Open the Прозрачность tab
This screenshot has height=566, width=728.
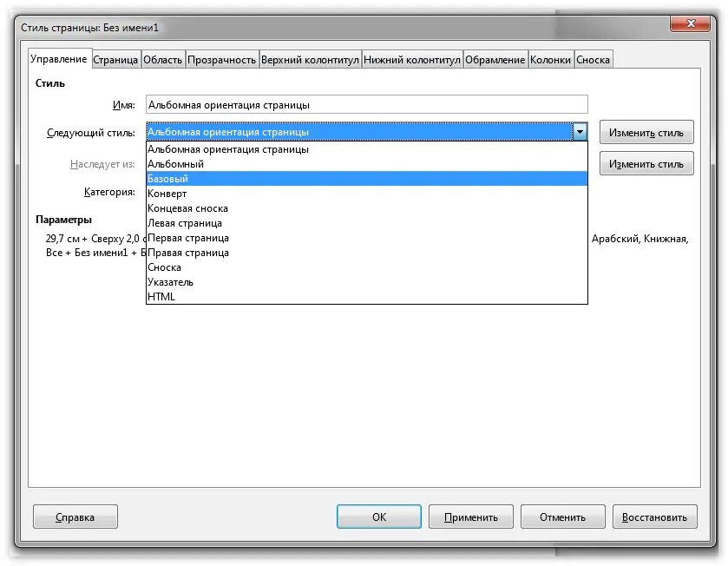(x=222, y=60)
